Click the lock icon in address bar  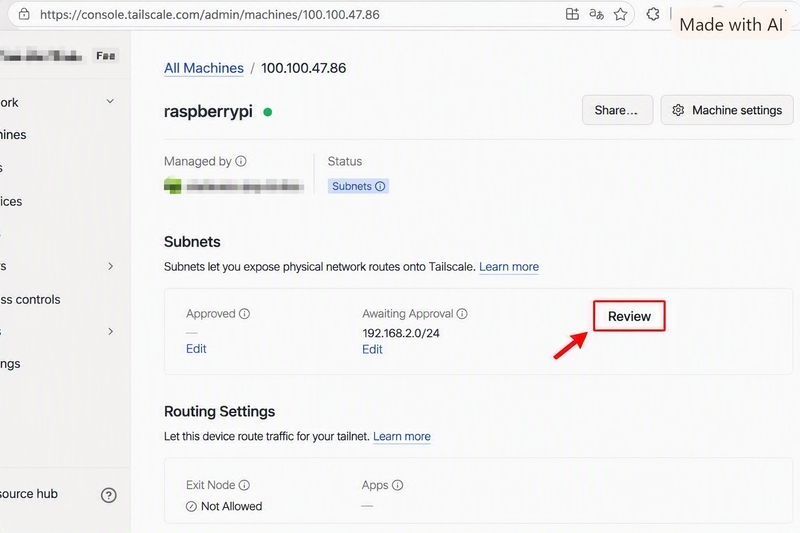tap(24, 14)
